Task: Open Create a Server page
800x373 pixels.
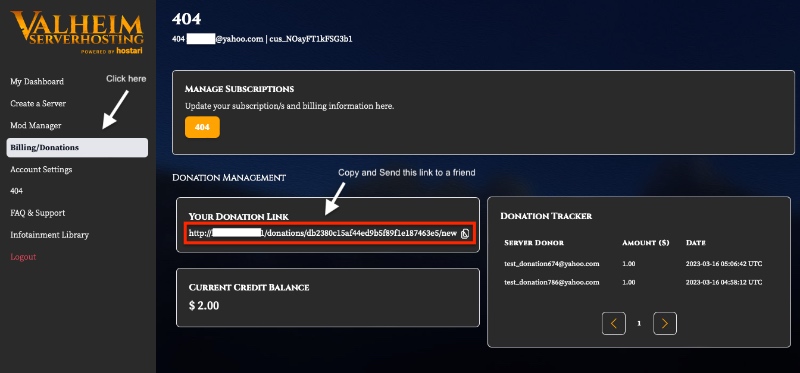Action: click(38, 104)
